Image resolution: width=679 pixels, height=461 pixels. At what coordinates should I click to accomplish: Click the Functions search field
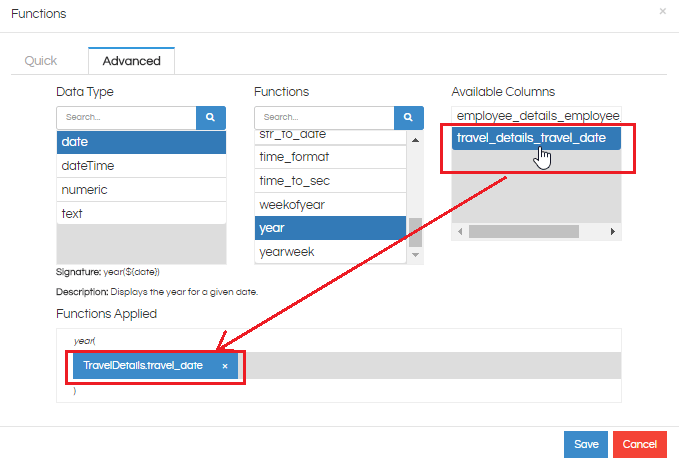coord(324,117)
